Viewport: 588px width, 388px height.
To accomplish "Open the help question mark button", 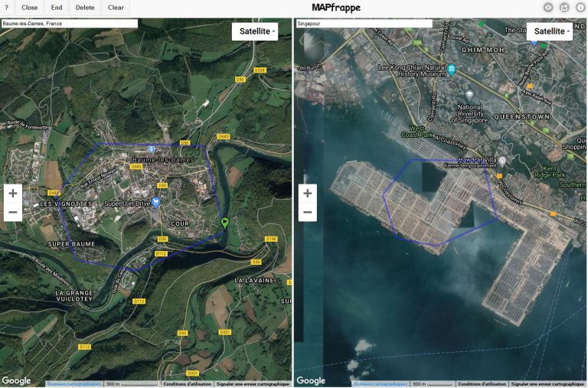I will point(6,8).
